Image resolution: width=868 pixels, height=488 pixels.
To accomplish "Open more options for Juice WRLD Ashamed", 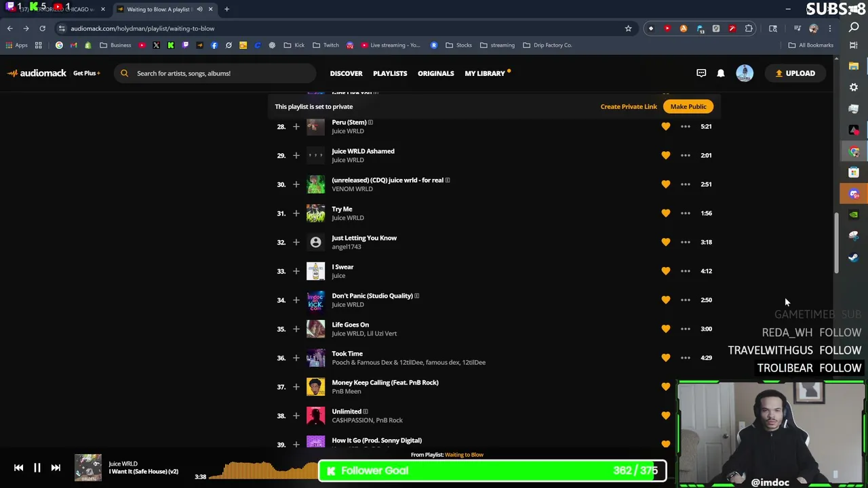I will (x=686, y=155).
